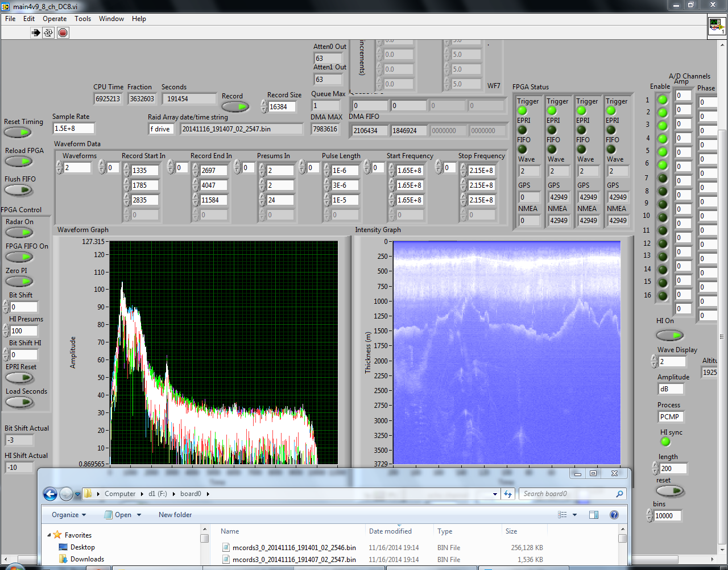Click the Run Continuously toolbar icon
The width and height of the screenshot is (728, 570).
click(49, 32)
